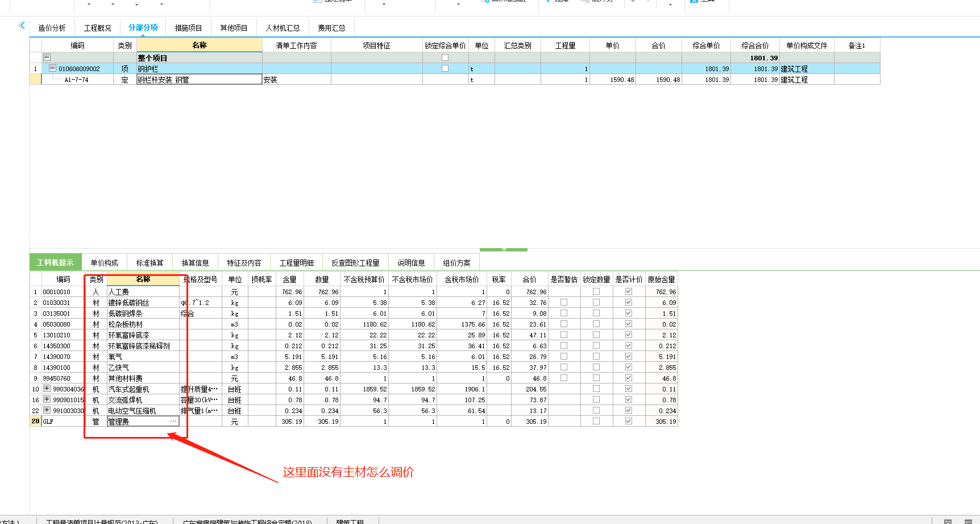Open the 造价分析 tab
980x524 pixels.
tap(52, 28)
